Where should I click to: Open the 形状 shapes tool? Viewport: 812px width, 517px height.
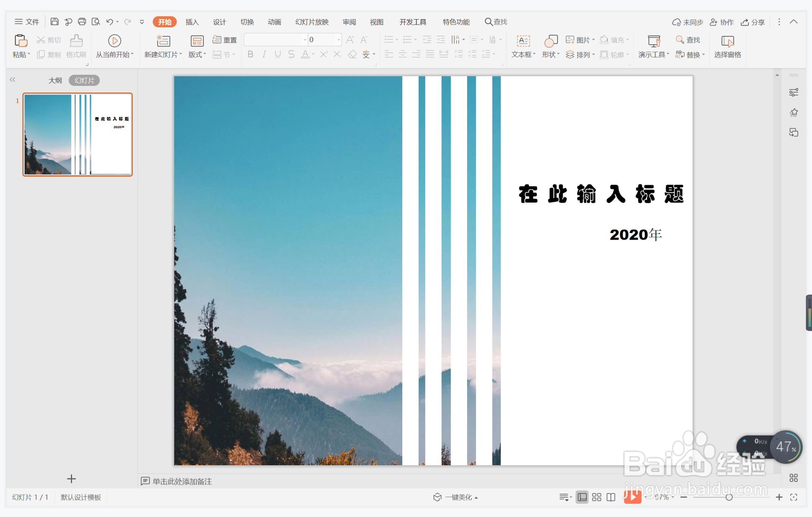(551, 41)
